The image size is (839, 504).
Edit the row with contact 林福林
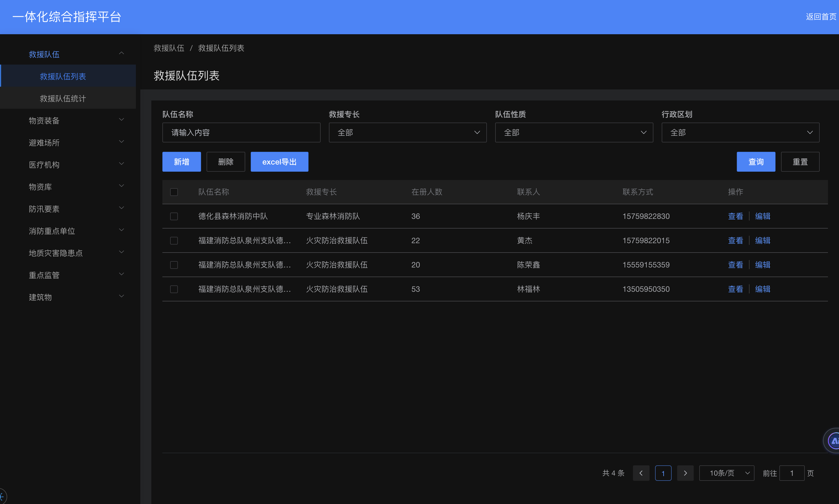pyautogui.click(x=763, y=289)
